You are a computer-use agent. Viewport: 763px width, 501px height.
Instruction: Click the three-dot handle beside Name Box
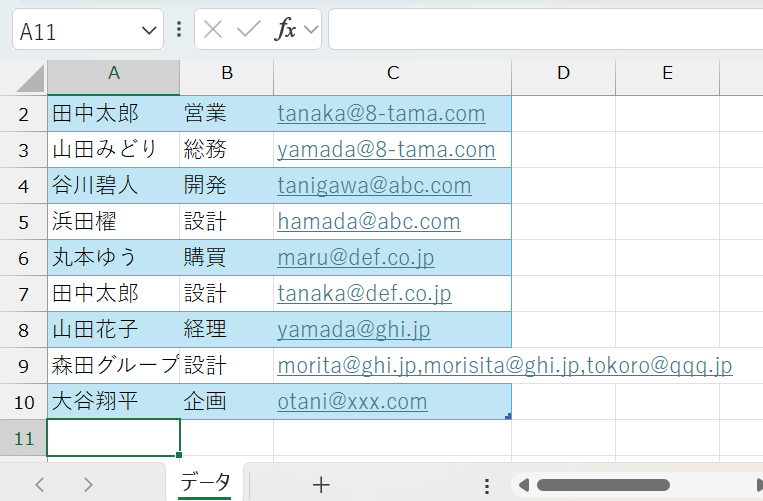(178, 30)
